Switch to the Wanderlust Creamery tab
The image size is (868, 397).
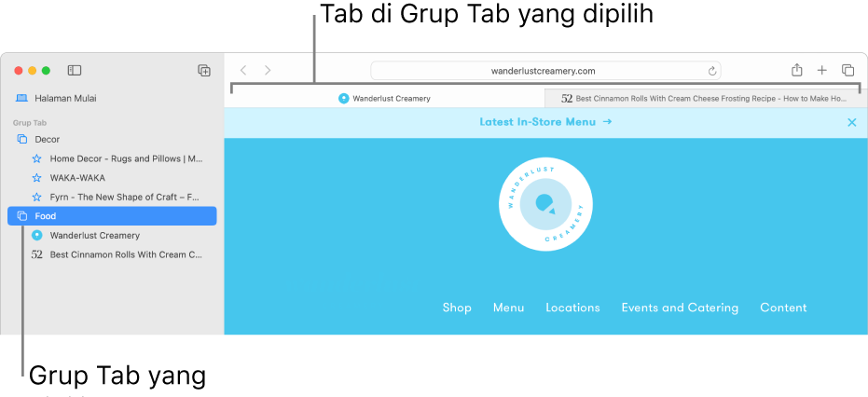(384, 99)
